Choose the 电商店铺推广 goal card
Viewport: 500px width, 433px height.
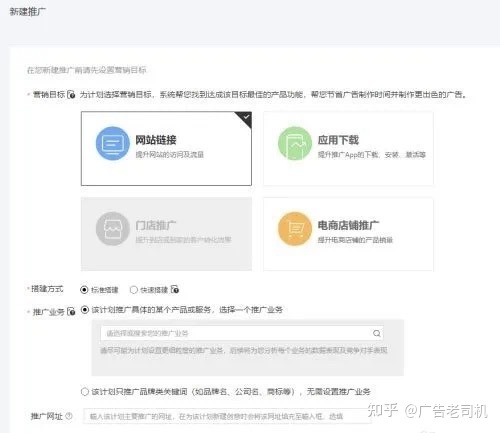pos(348,234)
